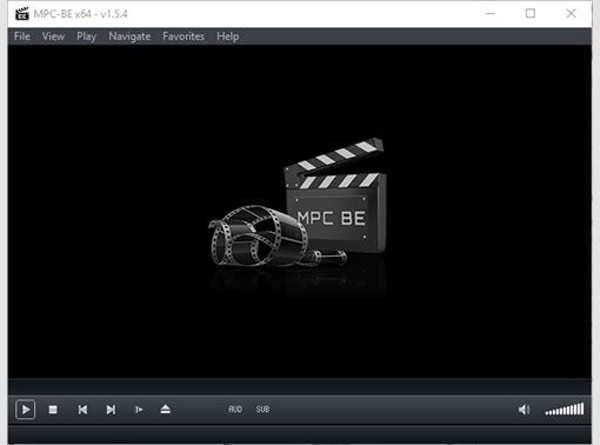The image size is (600, 445).
Task: Skip to the next track button
Action: point(111,410)
